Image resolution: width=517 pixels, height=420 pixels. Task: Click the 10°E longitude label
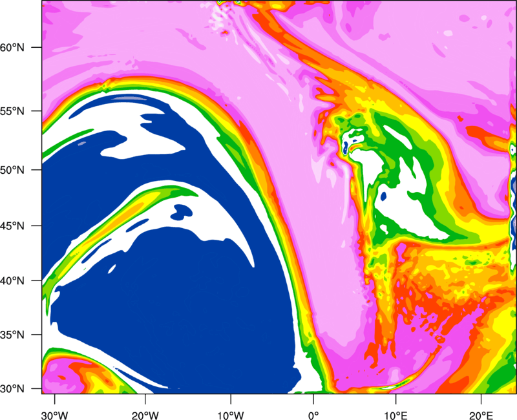pos(396,415)
